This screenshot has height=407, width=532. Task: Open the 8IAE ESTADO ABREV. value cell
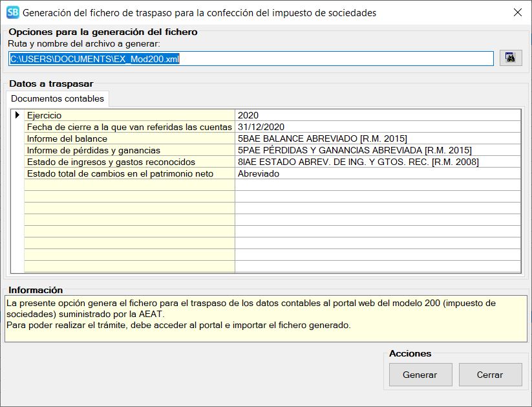coord(378,162)
